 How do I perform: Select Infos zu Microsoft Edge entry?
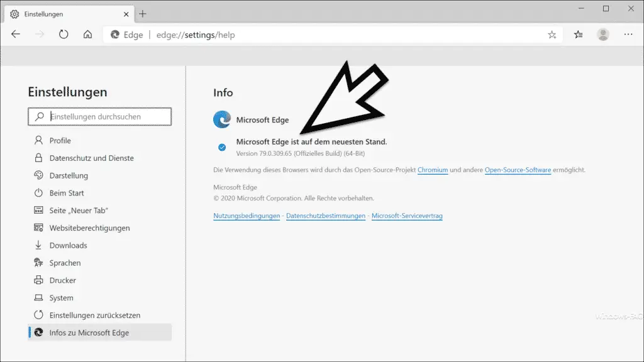(100, 332)
